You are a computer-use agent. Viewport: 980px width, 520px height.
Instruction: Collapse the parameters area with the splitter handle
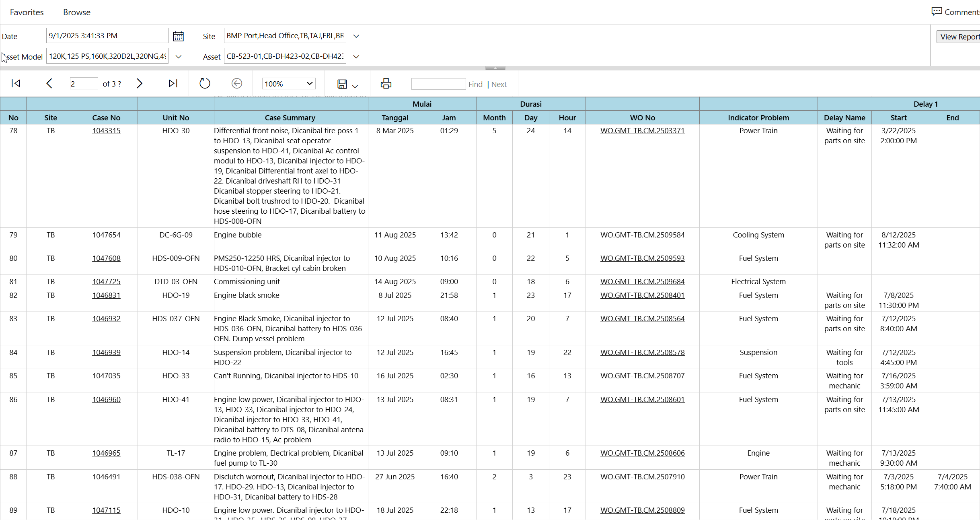495,68
